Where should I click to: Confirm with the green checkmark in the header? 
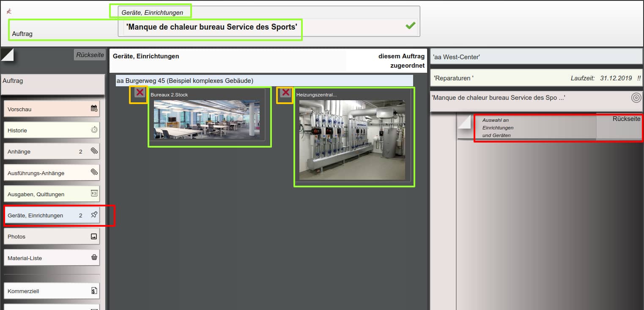tap(410, 26)
